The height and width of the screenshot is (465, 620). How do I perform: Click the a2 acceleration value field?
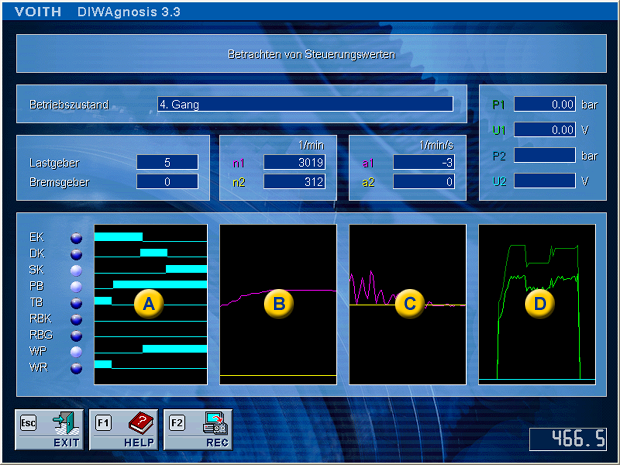424,181
